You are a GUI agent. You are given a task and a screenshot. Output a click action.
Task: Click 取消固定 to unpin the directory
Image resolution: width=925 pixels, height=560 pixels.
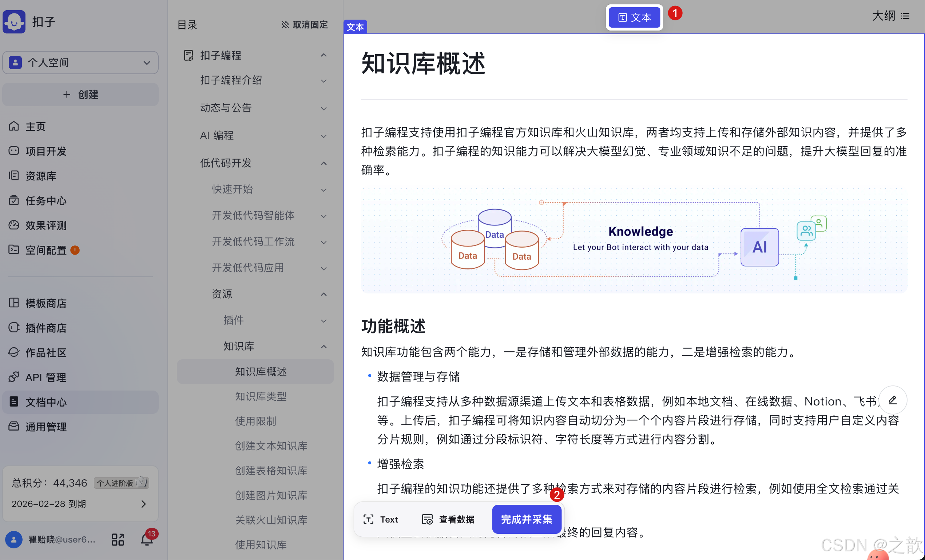coord(304,25)
